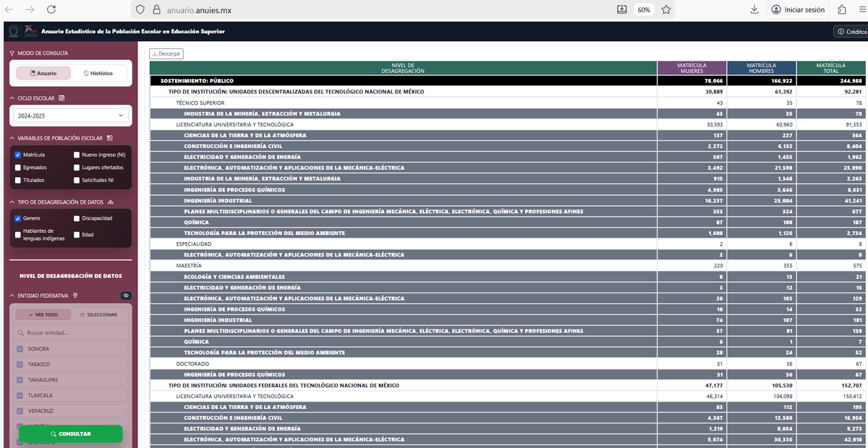Viewport: 868px width, 448px height.
Task: Open the browser extensions menu
Action: [842, 9]
